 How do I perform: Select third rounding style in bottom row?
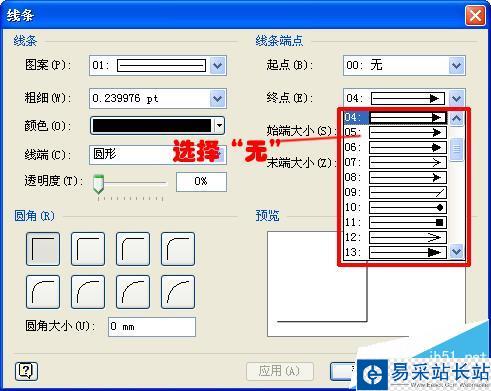(x=133, y=292)
